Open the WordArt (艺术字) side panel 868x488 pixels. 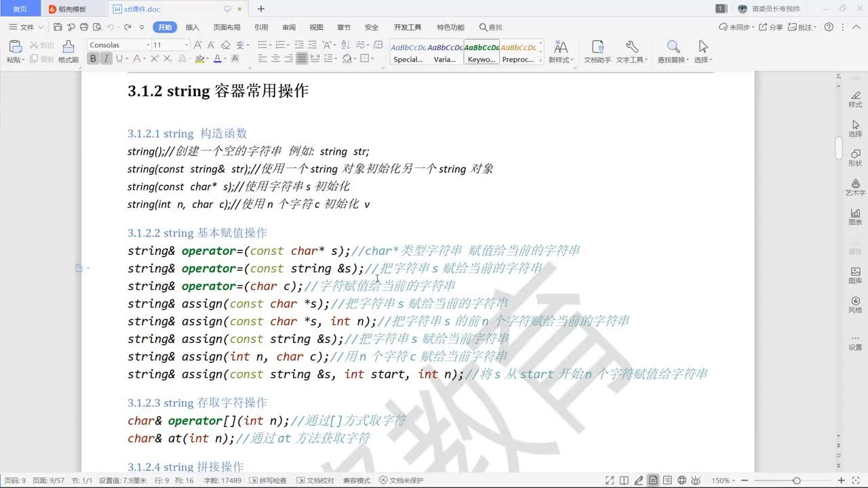point(855,188)
